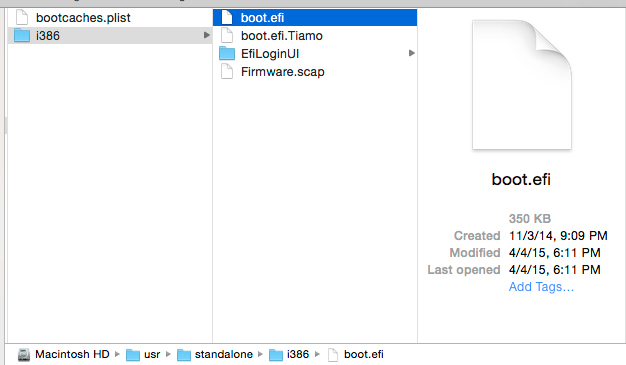626x365 pixels.
Task: Click the Macintosh HD drive icon in path bar
Action: (x=24, y=354)
